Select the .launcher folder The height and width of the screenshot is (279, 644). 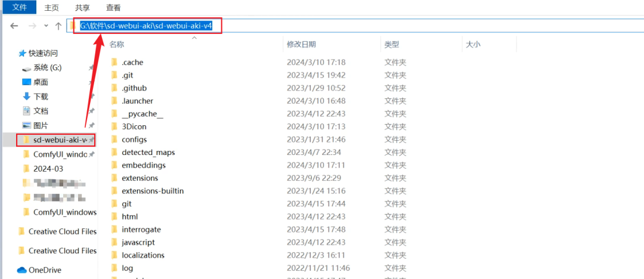click(137, 101)
